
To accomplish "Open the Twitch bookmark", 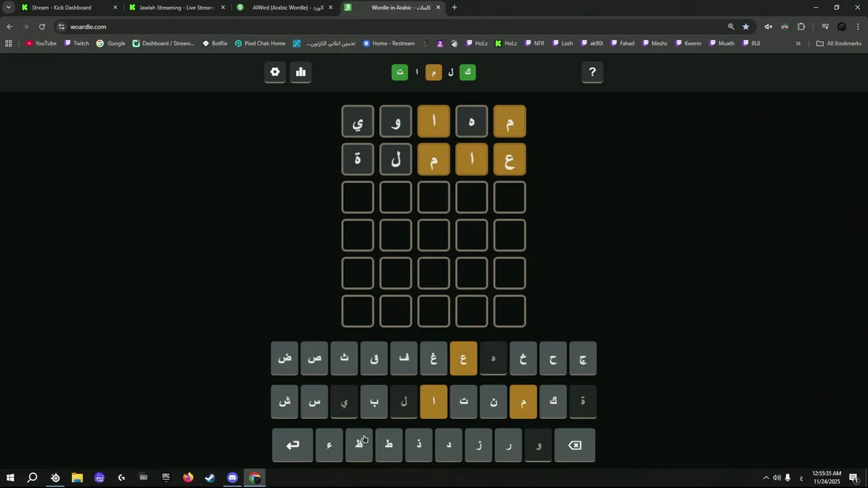I will pyautogui.click(x=77, y=43).
